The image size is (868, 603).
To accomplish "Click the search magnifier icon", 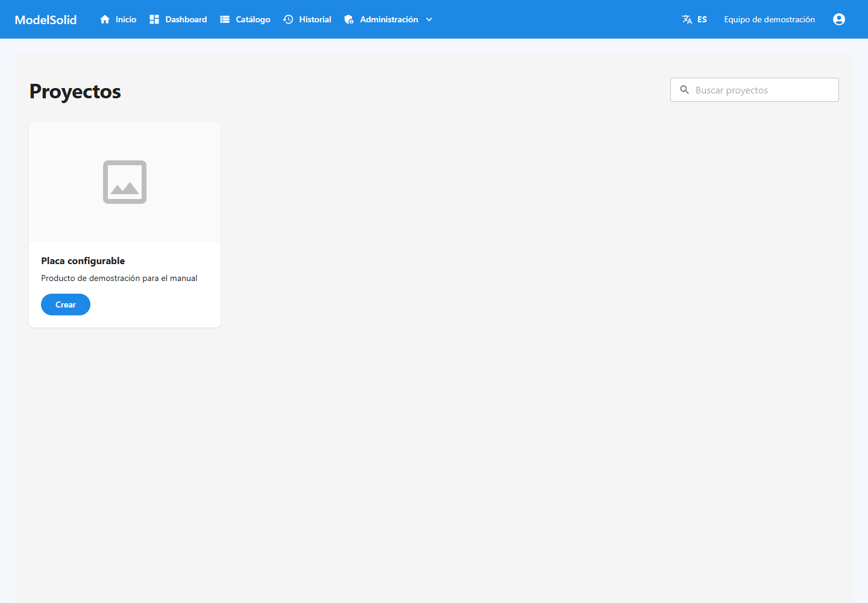I will (x=685, y=90).
